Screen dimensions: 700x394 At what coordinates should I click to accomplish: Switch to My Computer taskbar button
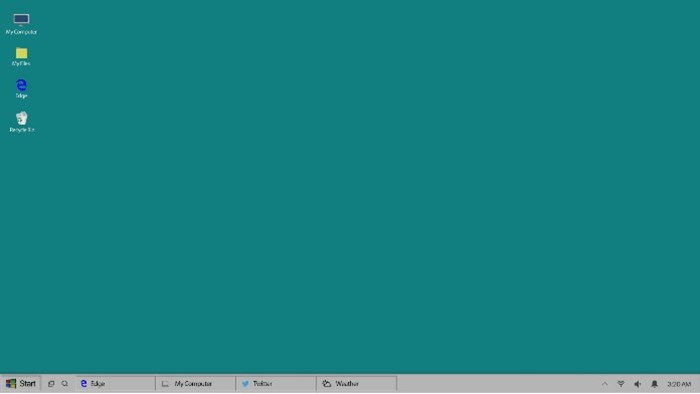coord(196,384)
